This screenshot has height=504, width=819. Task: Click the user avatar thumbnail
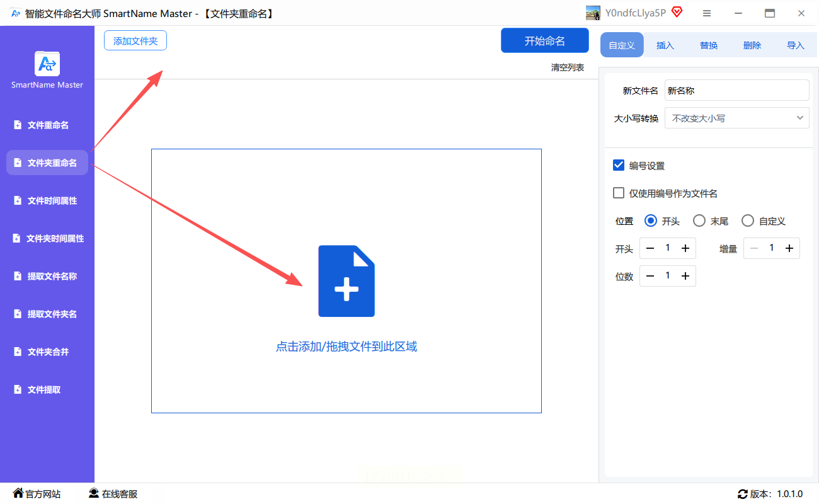pyautogui.click(x=593, y=13)
